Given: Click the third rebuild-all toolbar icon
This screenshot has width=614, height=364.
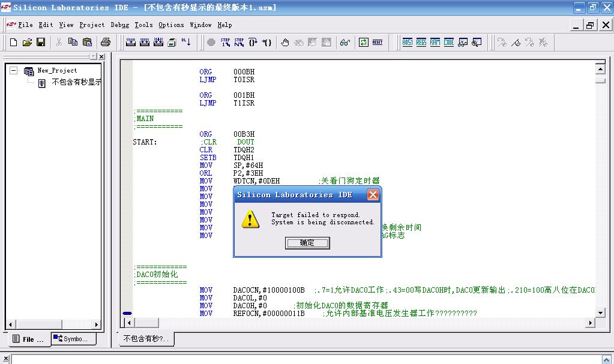Looking at the screenshot, I should (158, 42).
